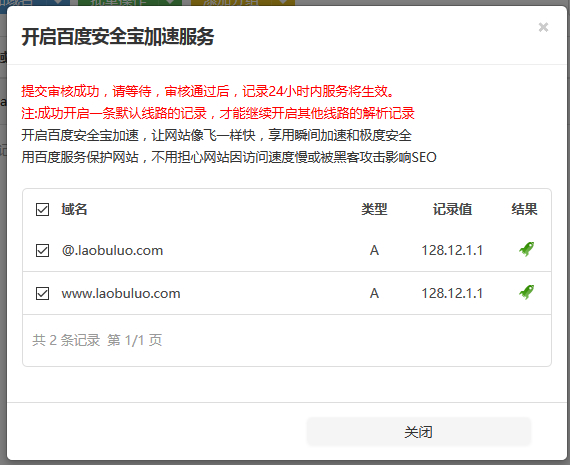570x465 pixels.
Task: Select the www.laobuluo.com domain text
Action: coord(121,293)
